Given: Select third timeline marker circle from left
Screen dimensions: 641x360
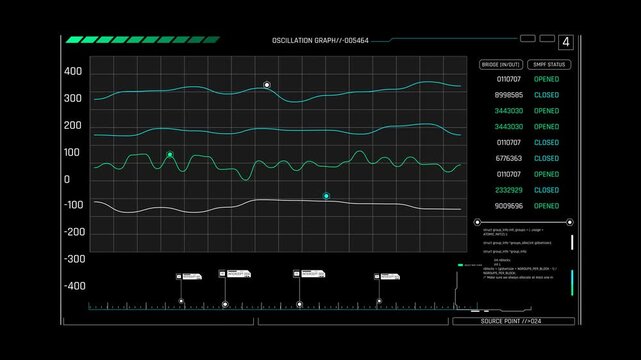Looking at the screenshot, I should [x=300, y=304].
